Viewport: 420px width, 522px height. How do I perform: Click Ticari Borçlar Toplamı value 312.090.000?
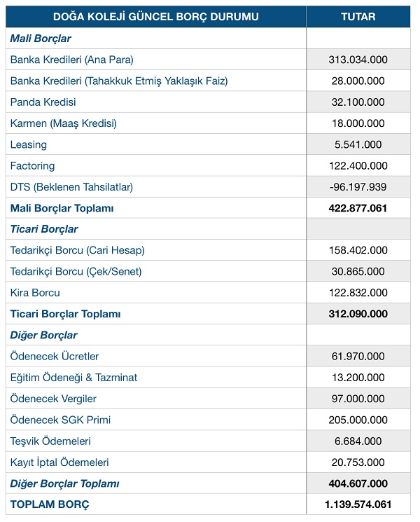click(358, 314)
